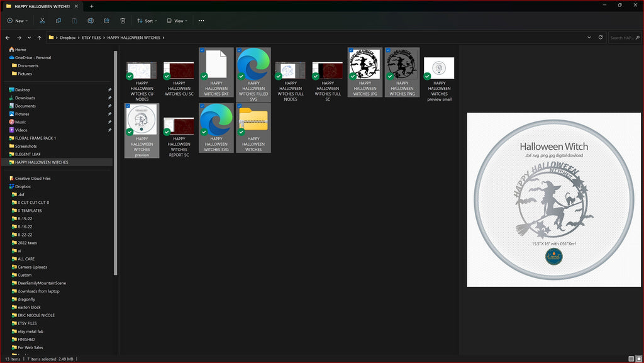Open the See more (three dots) toolbar menu
Viewport: 644px width, 363px height.
coord(201,21)
